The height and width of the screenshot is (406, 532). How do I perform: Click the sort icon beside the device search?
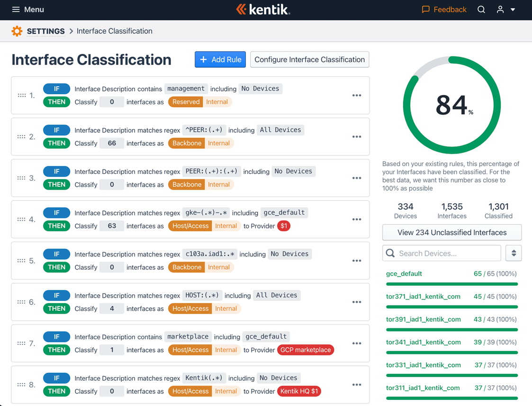(514, 253)
